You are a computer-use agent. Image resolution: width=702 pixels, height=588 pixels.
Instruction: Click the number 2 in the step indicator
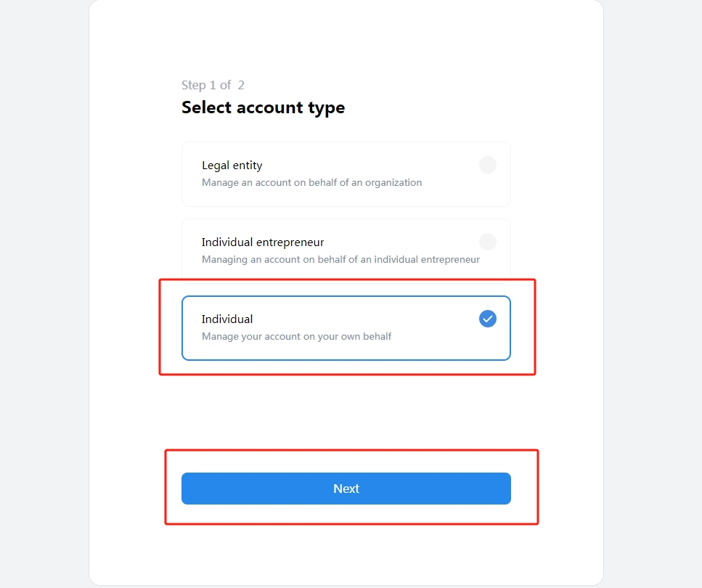(241, 85)
